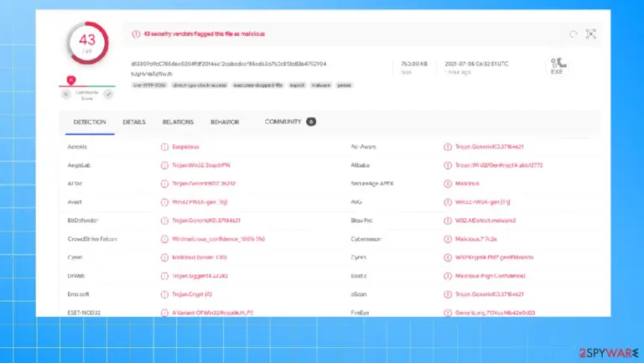This screenshot has width=644, height=363.
Task: Click the ESET-NOD32 vendor name
Action: [x=84, y=313]
